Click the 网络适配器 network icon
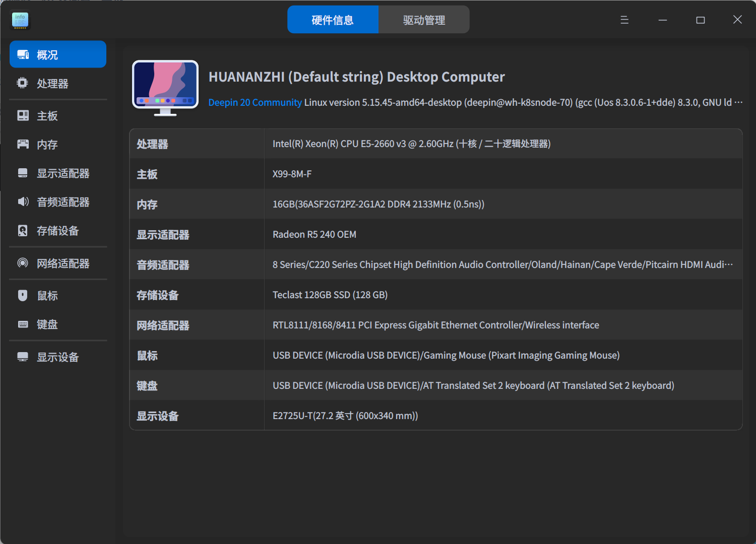This screenshot has width=756, height=544. (x=23, y=263)
